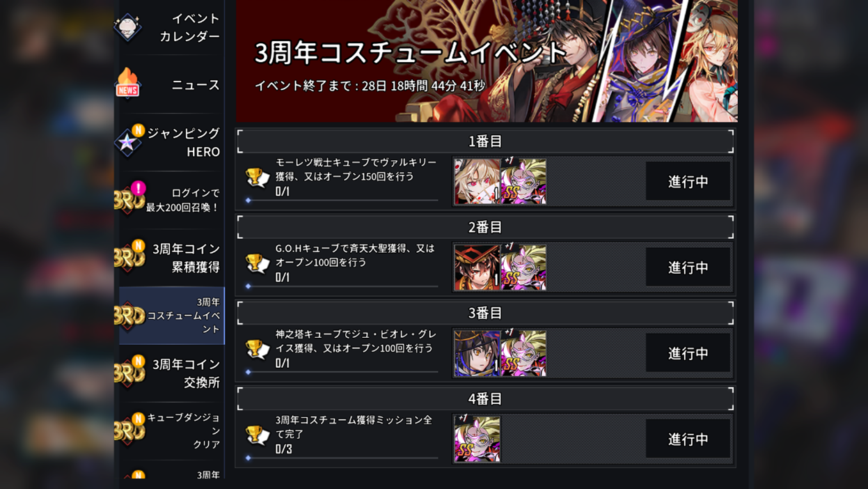Click the 進行中 button for mission 2番目
Viewport: 868px width, 489px height.
tap(688, 267)
